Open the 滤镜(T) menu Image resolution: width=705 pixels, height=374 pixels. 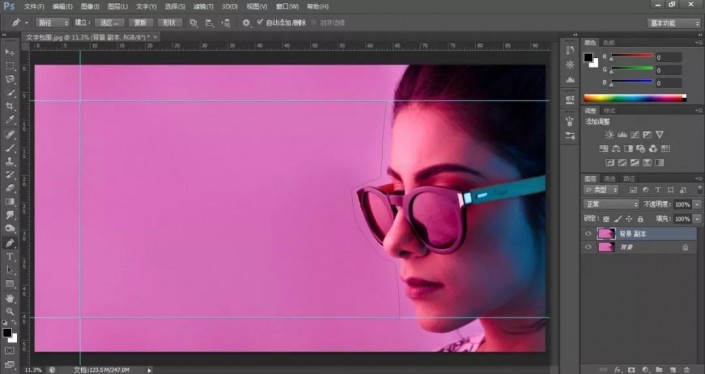pos(203,6)
